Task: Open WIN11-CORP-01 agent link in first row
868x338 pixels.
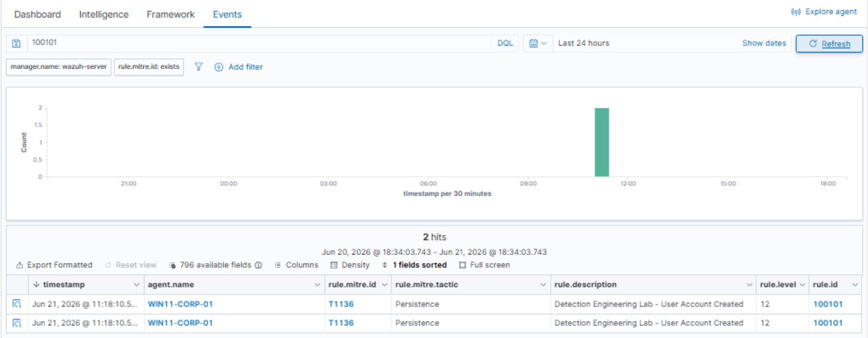Action: (x=180, y=304)
